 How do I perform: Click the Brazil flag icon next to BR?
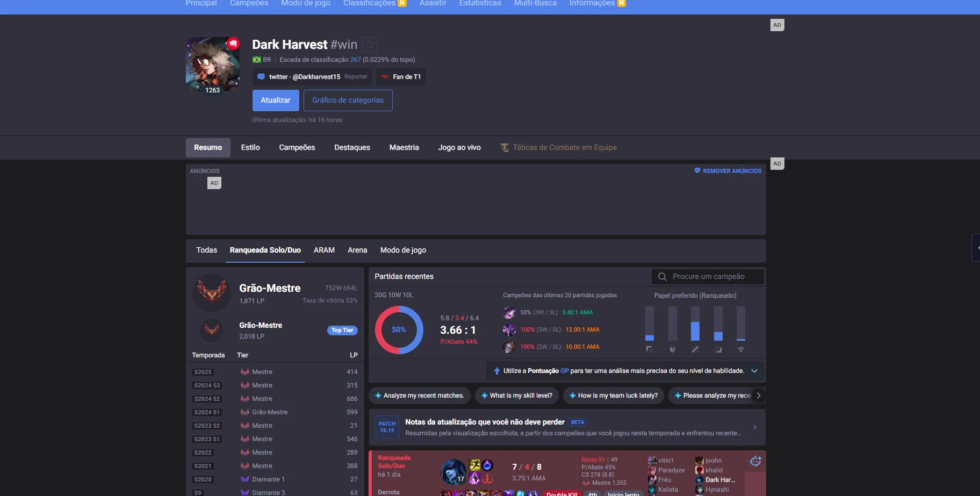pyautogui.click(x=257, y=60)
